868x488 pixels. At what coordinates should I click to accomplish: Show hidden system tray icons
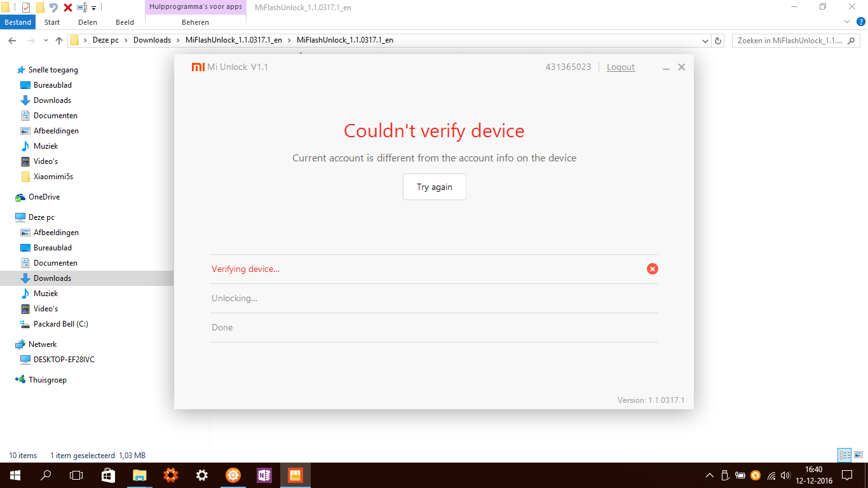[710, 475]
